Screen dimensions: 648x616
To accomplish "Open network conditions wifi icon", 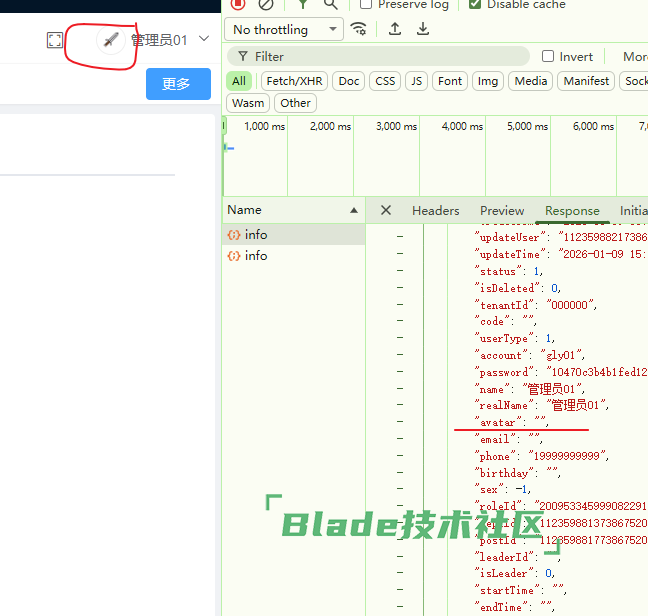I will tap(358, 29).
